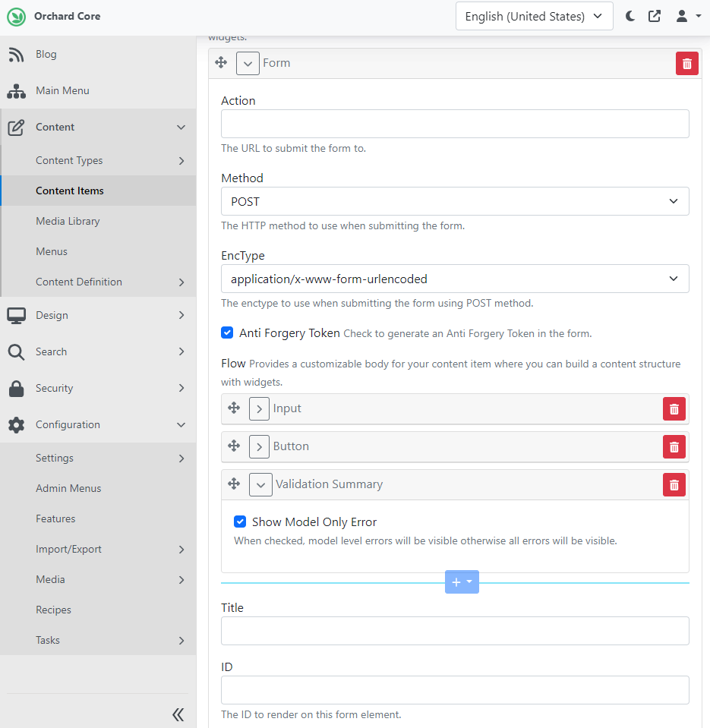Click the blue add widget plus button
Image resolution: width=710 pixels, height=728 pixels.
pos(462,581)
